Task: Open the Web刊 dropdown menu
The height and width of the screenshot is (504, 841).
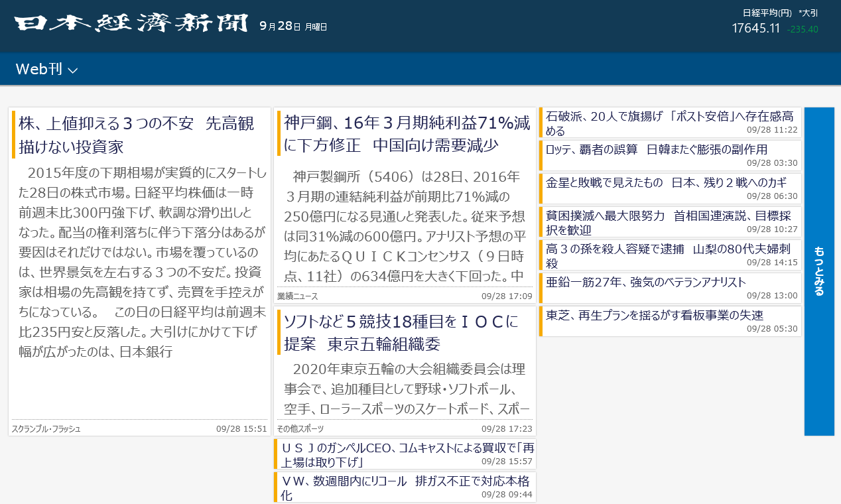Action: pyautogui.click(x=47, y=69)
